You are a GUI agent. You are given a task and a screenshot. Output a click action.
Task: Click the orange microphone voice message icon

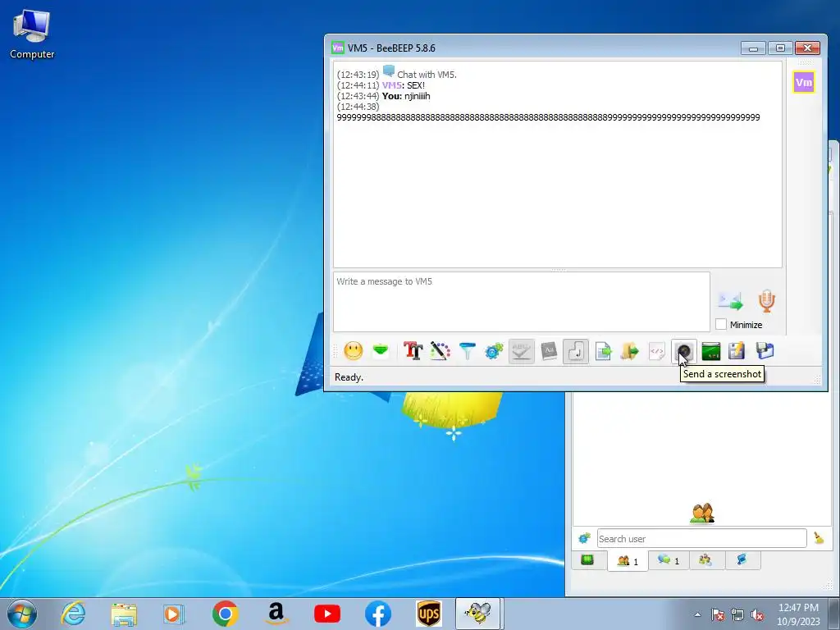coord(767,301)
